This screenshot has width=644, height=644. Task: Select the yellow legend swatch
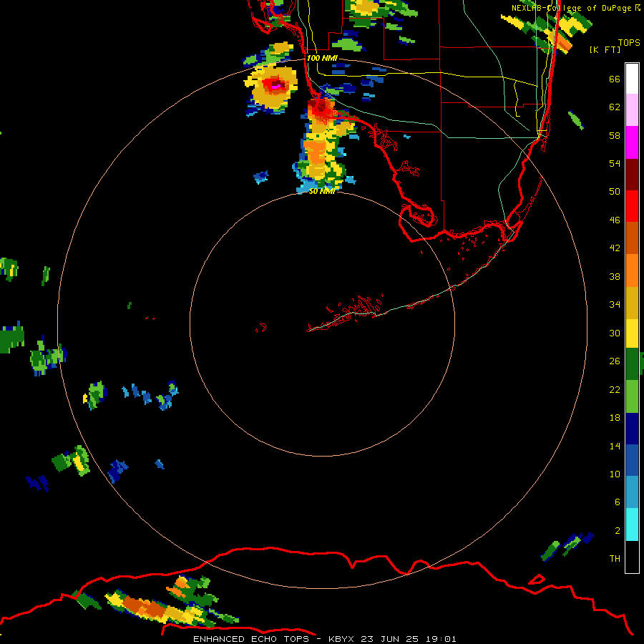click(x=632, y=333)
